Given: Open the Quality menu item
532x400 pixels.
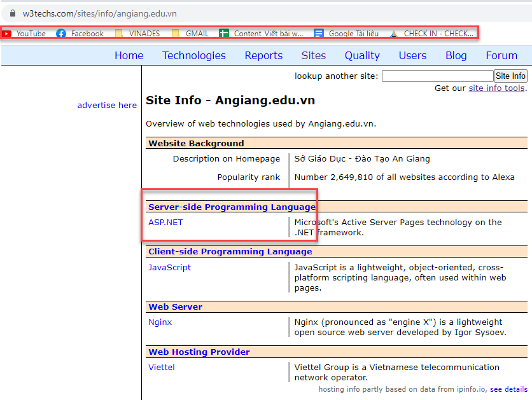Looking at the screenshot, I should tap(362, 55).
